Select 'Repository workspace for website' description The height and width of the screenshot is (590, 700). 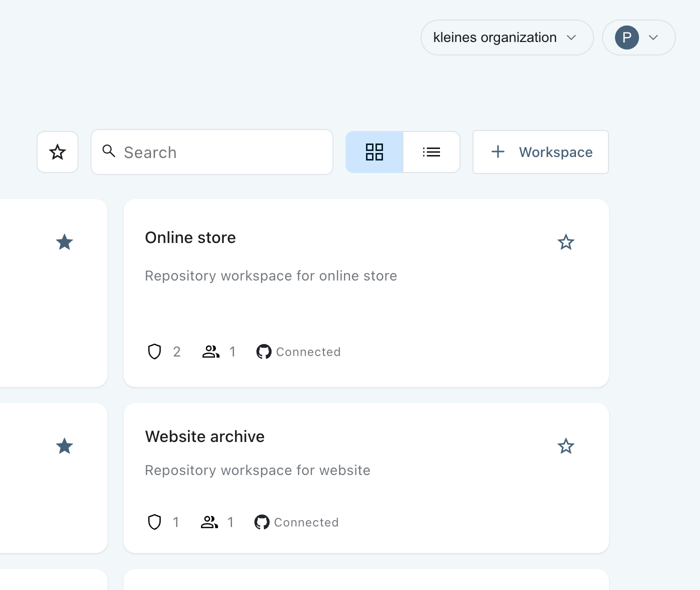click(x=257, y=470)
